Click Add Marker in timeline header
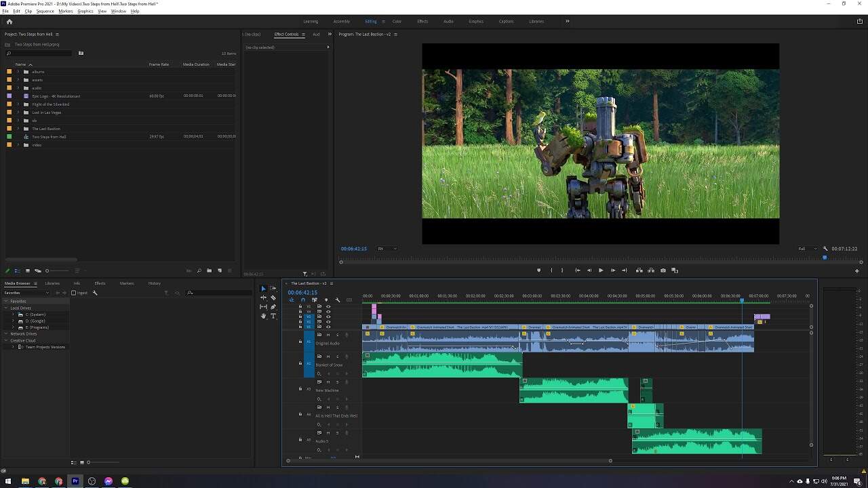 (326, 300)
